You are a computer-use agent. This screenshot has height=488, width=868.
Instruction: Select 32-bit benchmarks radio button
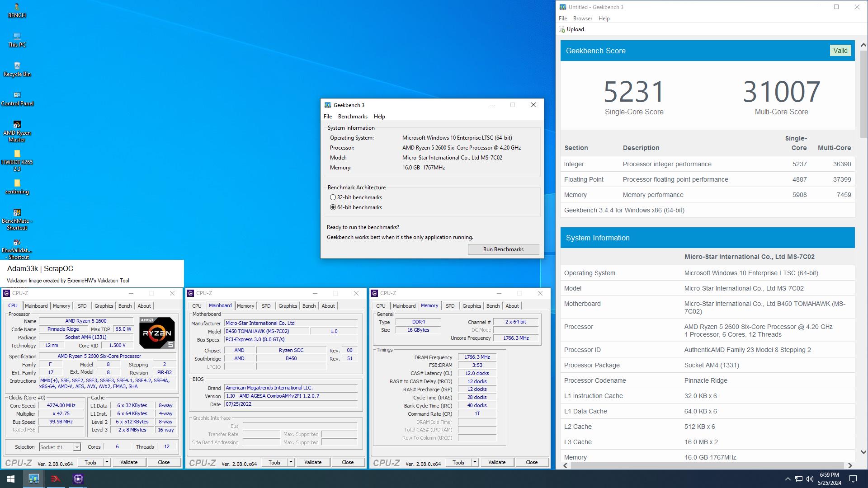[x=333, y=197]
